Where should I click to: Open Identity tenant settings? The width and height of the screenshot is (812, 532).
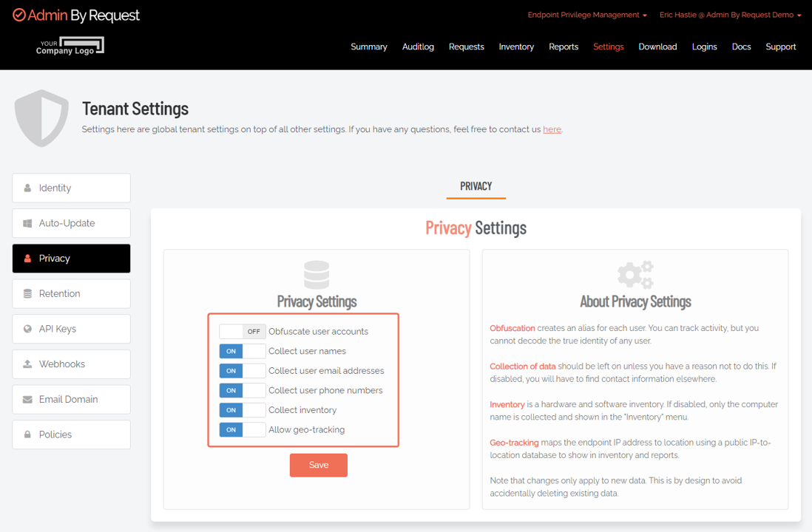72,188
